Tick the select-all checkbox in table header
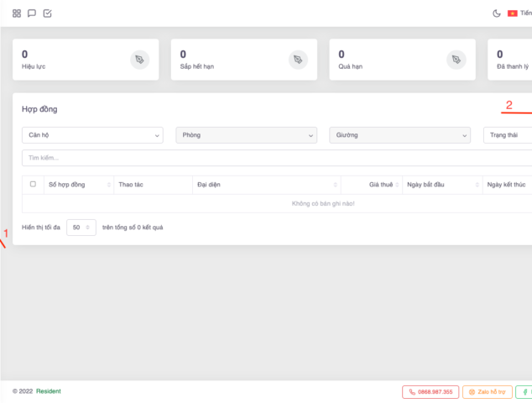The width and height of the screenshot is (532, 403). 33,184
